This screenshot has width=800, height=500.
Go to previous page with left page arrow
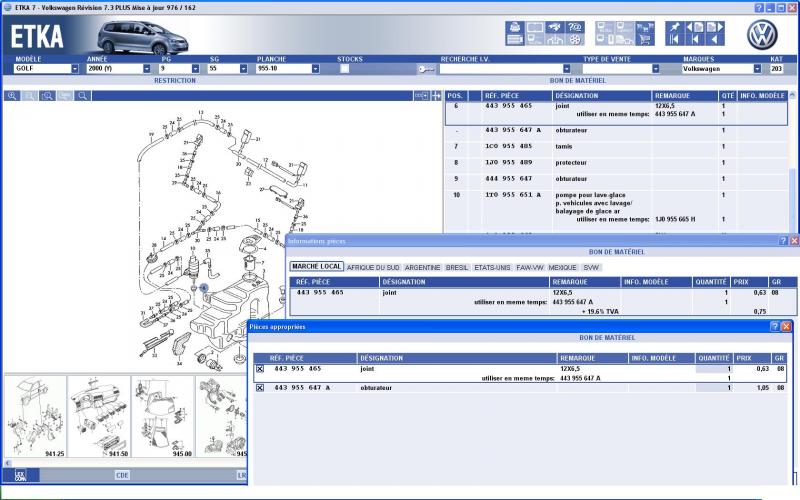click(695, 27)
